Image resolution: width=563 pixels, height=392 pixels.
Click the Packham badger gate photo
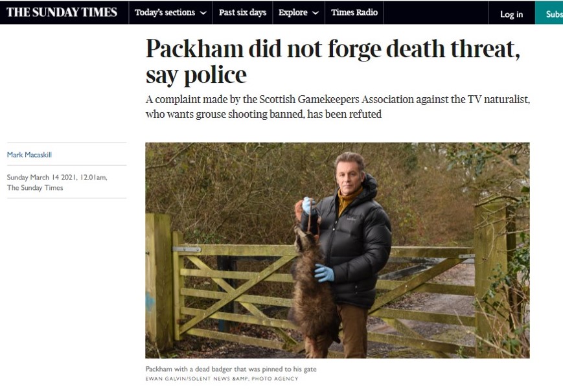click(x=337, y=250)
